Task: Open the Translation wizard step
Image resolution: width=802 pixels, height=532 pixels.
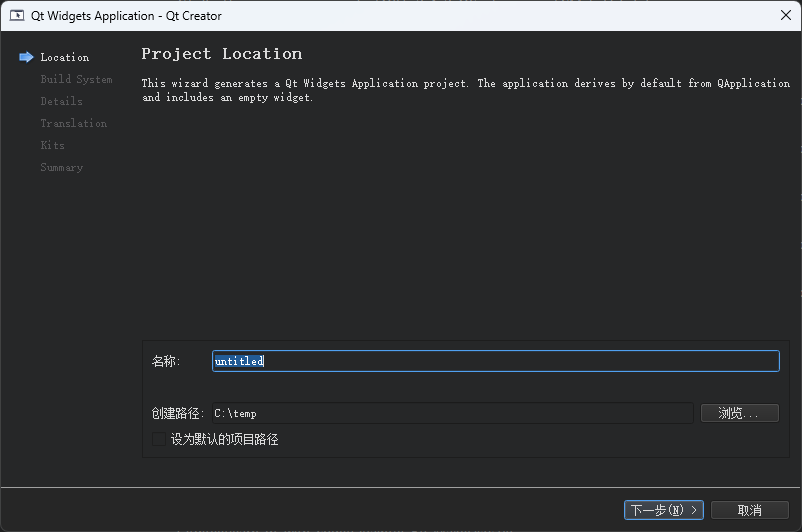Action: pyautogui.click(x=73, y=124)
